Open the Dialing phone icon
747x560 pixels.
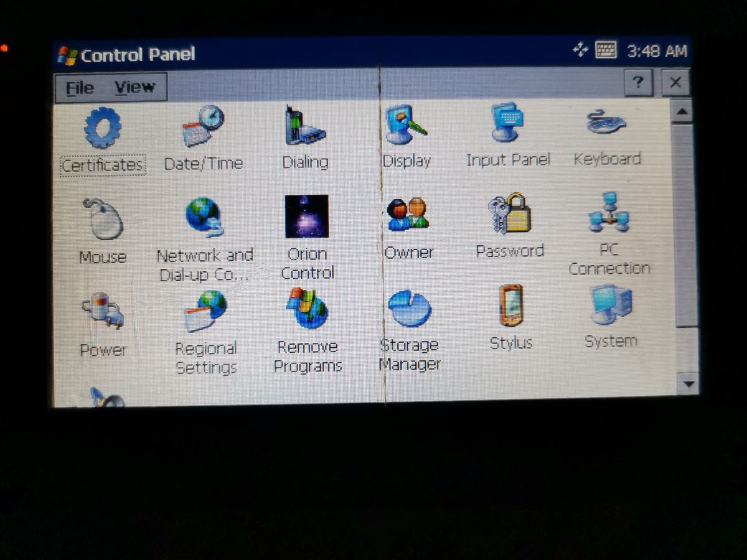304,126
